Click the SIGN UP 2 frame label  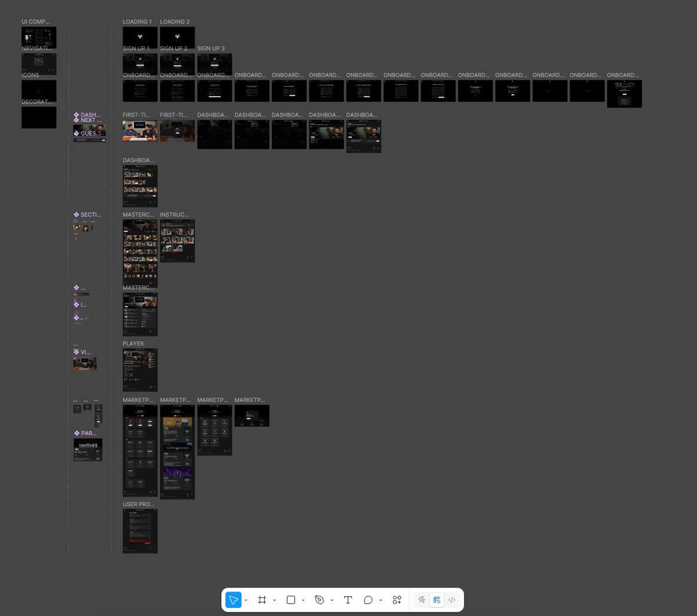pos(173,48)
